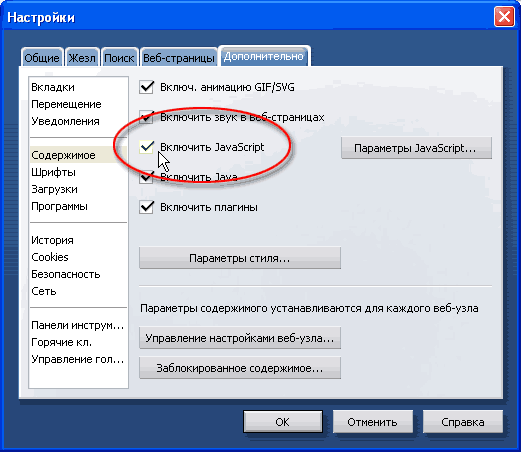This screenshot has height=452, width=521.
Task: Open Справка help button
Action: [x=463, y=422]
